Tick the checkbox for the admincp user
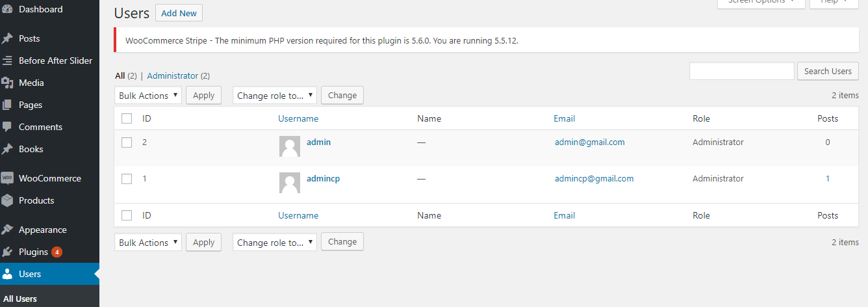Screen dimensions: 868x307 [x=127, y=179]
